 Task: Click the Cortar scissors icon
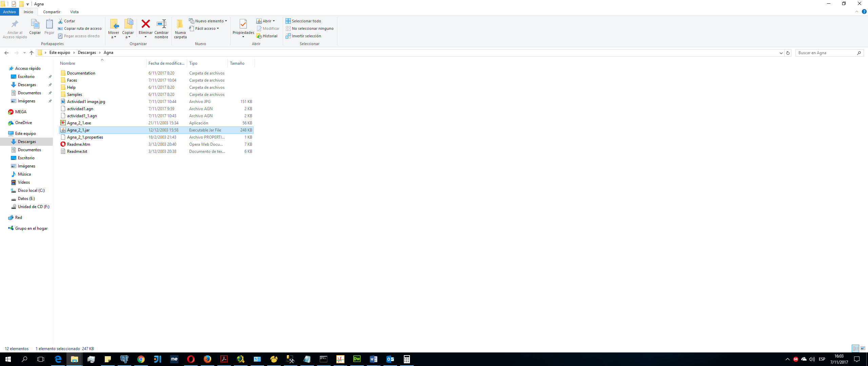[x=60, y=21]
